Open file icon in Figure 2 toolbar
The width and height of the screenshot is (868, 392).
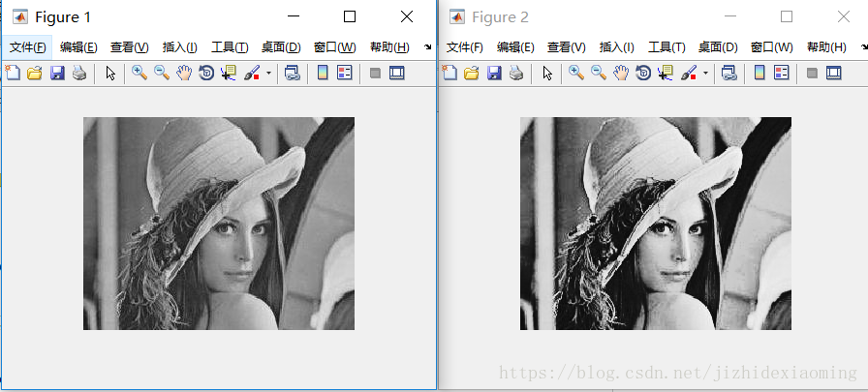coord(471,73)
